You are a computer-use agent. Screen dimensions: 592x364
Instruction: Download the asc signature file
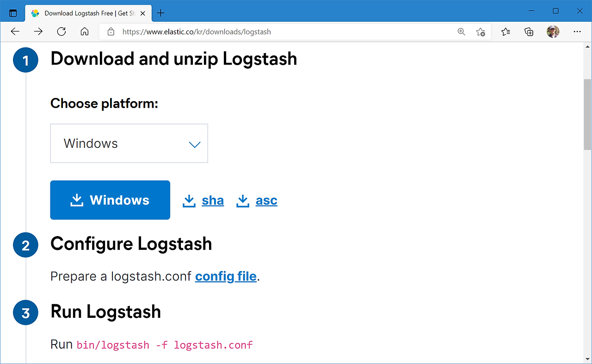[257, 200]
